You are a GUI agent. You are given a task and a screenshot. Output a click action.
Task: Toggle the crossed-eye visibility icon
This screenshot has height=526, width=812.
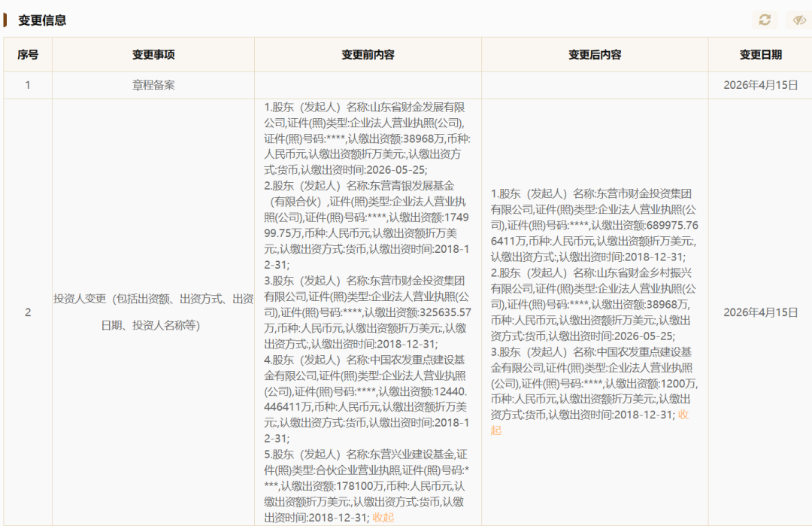(798, 20)
